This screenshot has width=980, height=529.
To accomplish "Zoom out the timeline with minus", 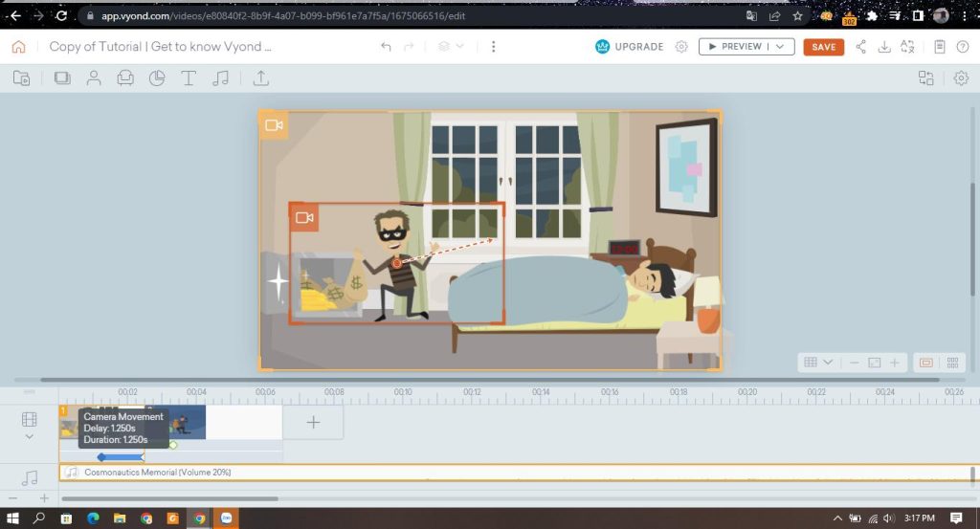I will click(x=13, y=497).
